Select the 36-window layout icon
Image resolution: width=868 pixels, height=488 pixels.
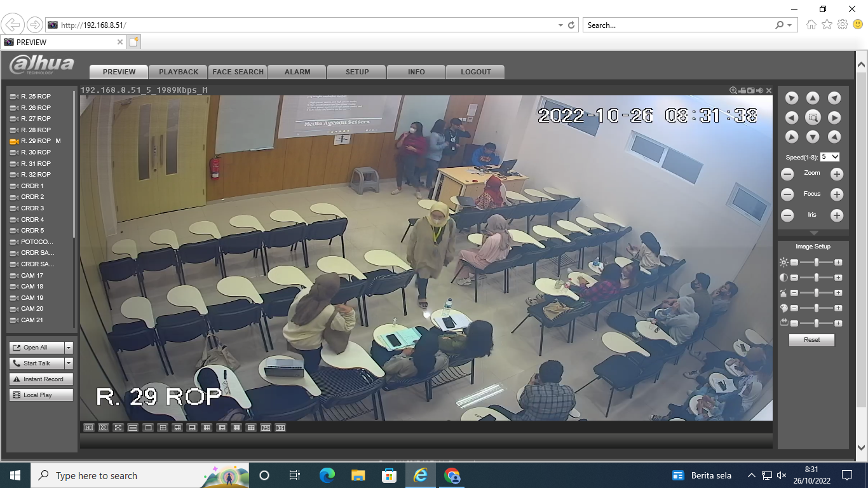(x=280, y=428)
